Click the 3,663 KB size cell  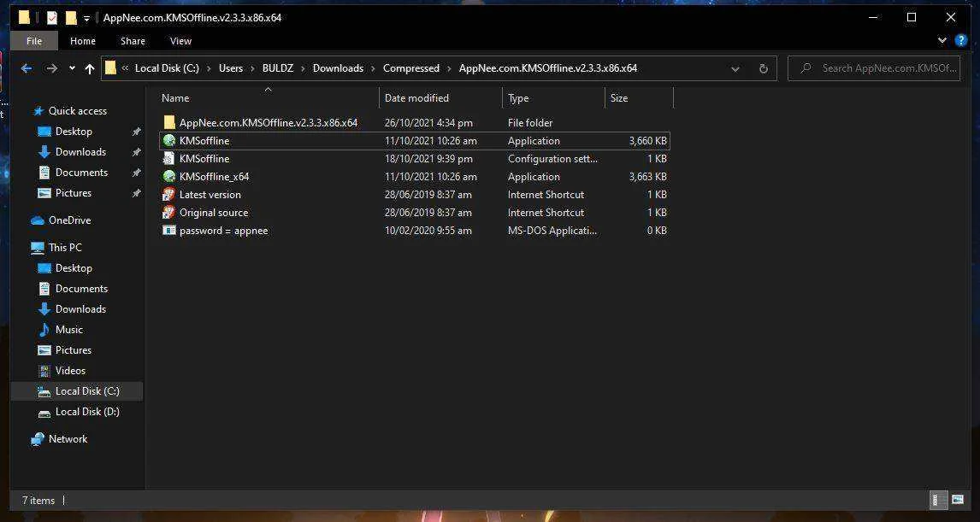647,177
